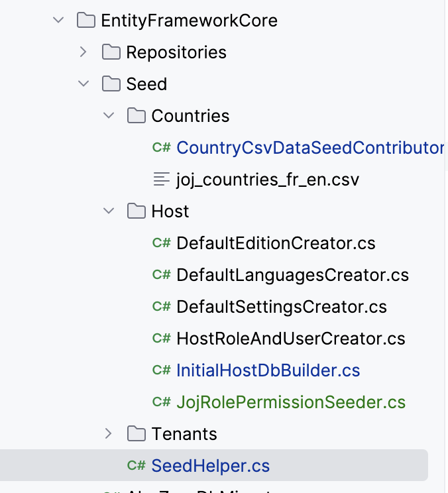Open DefaultSettingsCreator.cs in the tree

click(x=281, y=307)
